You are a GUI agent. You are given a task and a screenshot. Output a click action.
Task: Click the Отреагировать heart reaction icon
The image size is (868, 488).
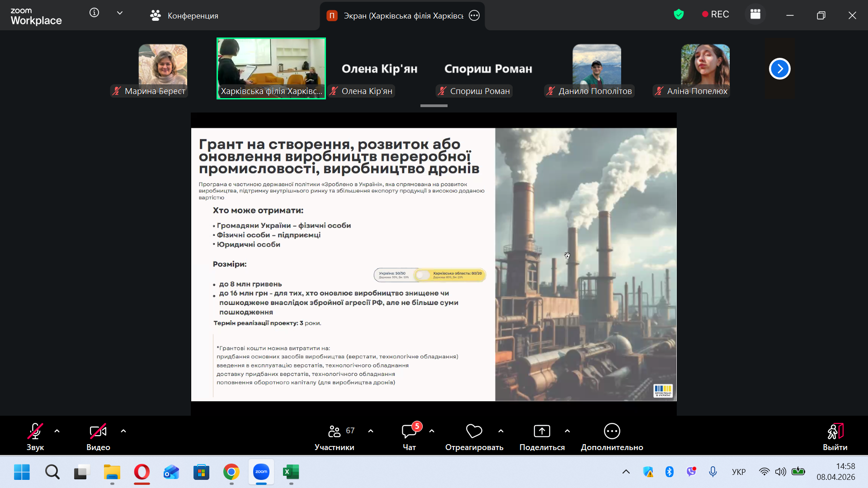tap(474, 432)
